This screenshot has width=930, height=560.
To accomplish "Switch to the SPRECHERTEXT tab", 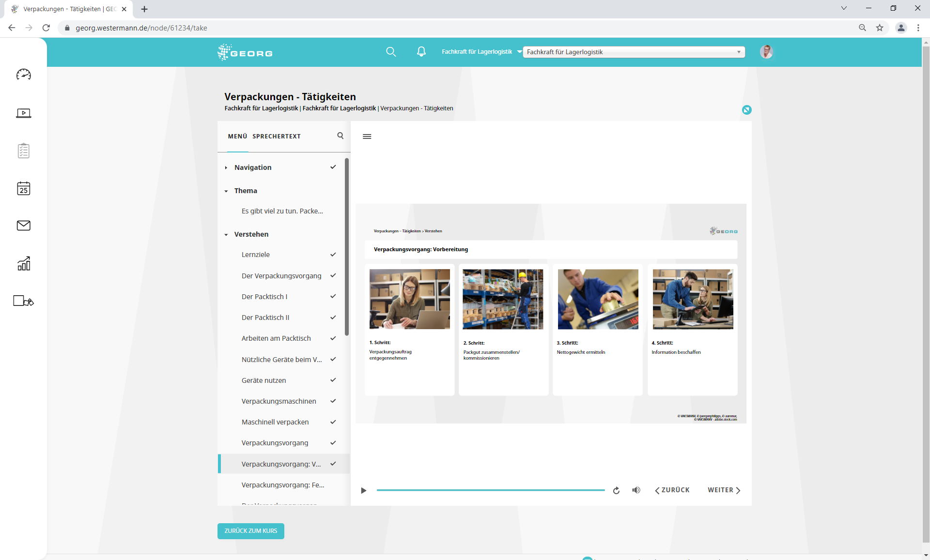I will (x=276, y=136).
